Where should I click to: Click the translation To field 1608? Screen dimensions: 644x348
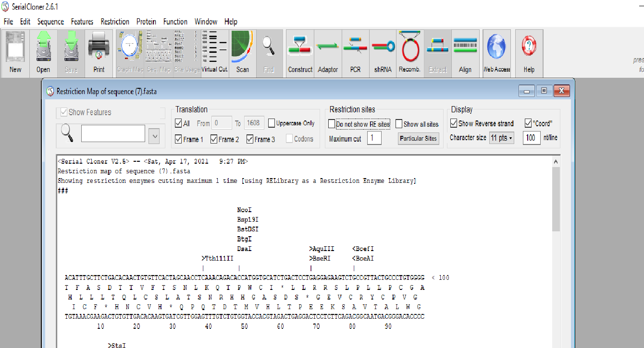pos(254,123)
